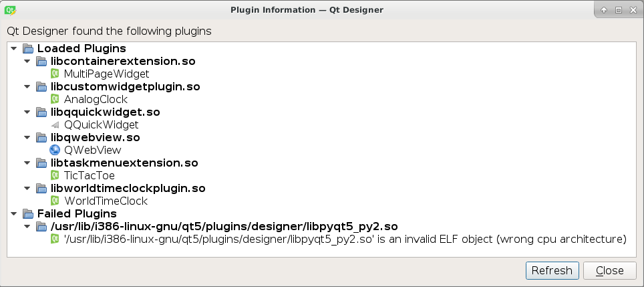Click the Failed Plugins folder icon

click(28, 214)
